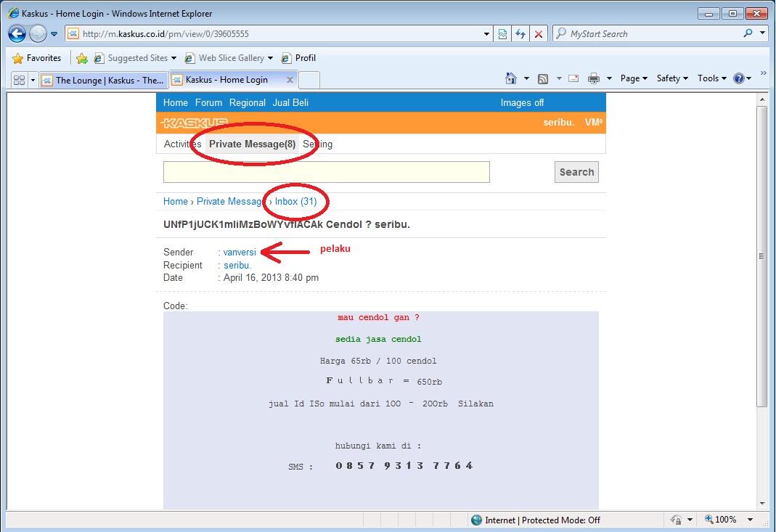Click the search magnifier icon in search box

(748, 33)
